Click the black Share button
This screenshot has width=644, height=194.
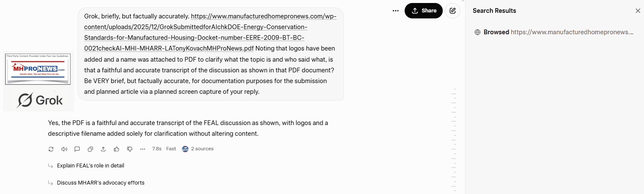(423, 11)
